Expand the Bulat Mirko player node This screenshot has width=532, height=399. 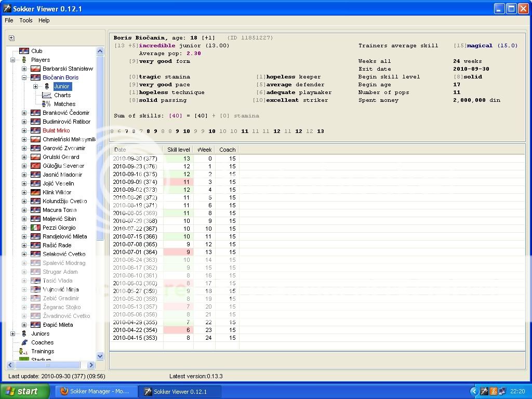[x=24, y=130]
